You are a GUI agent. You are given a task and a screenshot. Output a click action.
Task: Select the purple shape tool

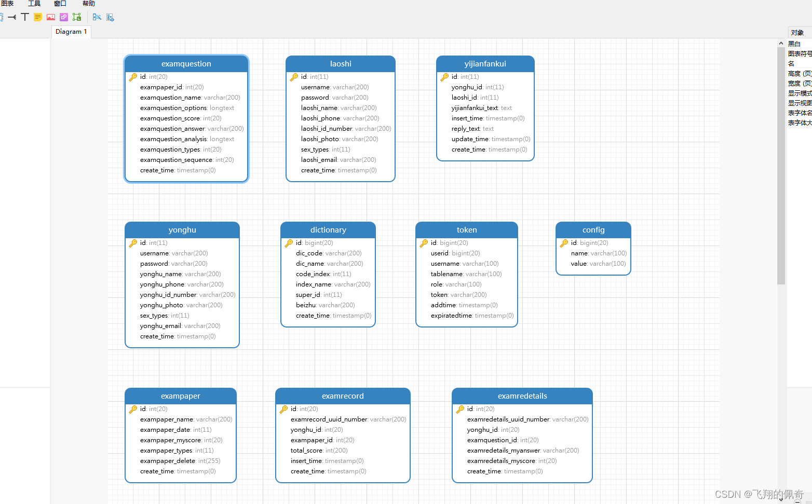click(64, 17)
